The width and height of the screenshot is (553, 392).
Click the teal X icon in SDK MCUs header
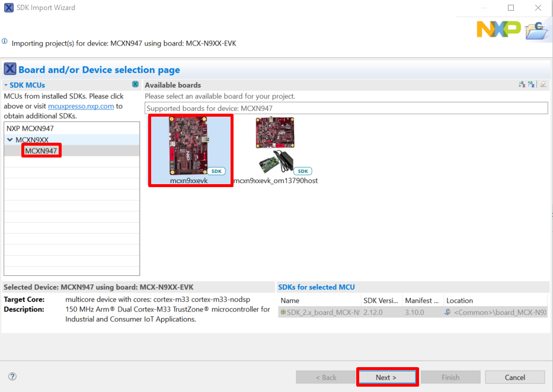tap(135, 85)
